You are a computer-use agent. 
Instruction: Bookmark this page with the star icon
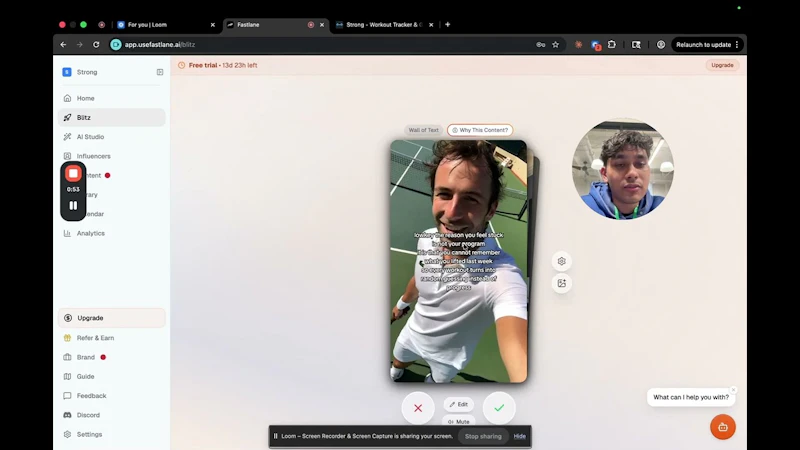(x=556, y=44)
